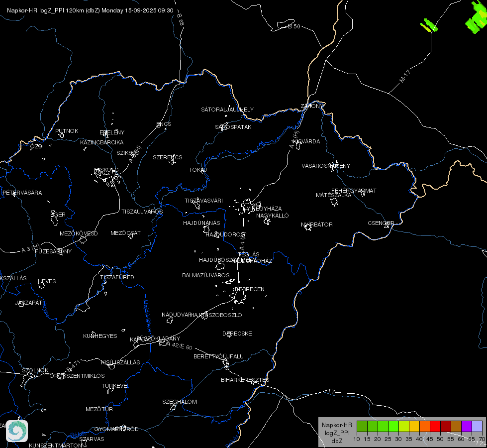Click the CSENGER town label
Image resolution: width=487 pixels, height=448 pixels.
[381, 223]
